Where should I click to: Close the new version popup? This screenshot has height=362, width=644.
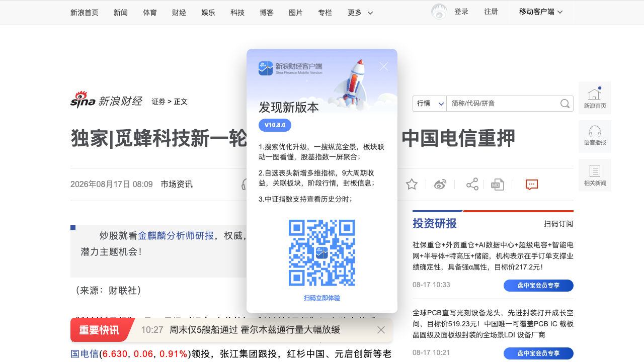pos(384,66)
